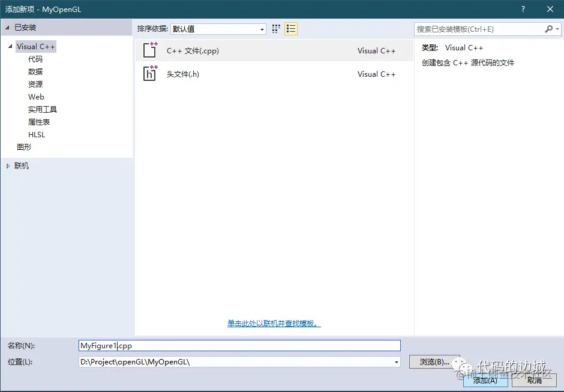Select the 实用工具 category
Screen dimensions: 564x392
pyautogui.click(x=43, y=109)
